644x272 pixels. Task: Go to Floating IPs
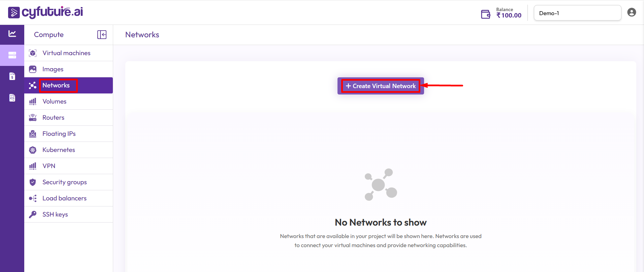coord(59,134)
